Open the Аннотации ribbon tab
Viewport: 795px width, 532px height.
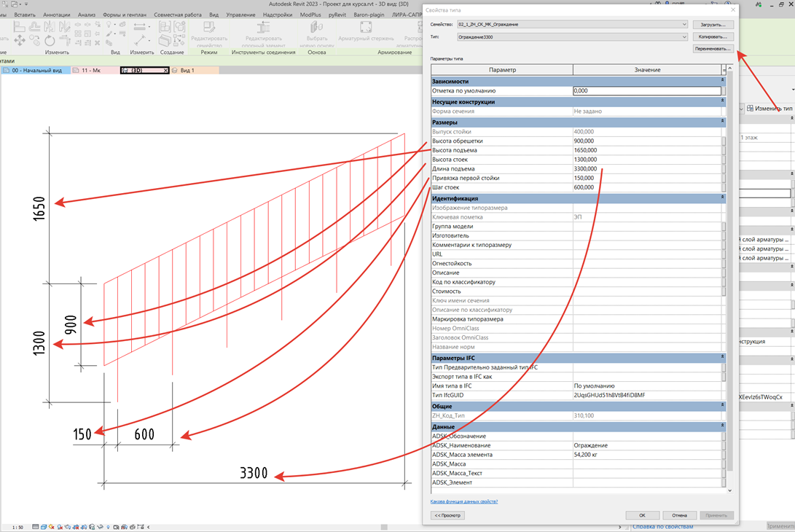pyautogui.click(x=56, y=15)
